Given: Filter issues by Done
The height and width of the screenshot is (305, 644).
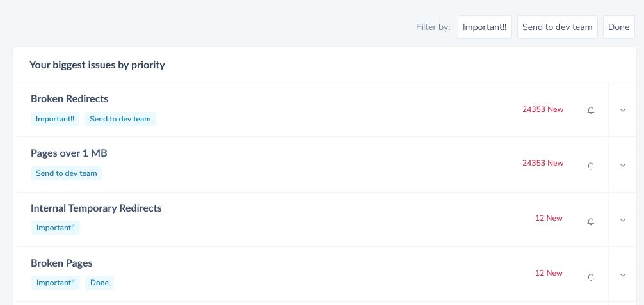Looking at the screenshot, I should click(619, 27).
